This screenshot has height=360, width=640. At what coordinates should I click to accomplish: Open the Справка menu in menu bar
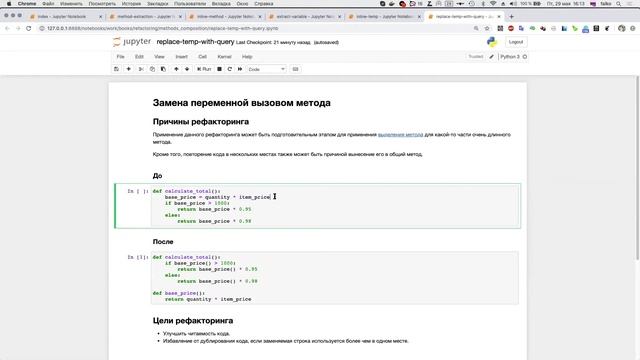click(264, 4)
